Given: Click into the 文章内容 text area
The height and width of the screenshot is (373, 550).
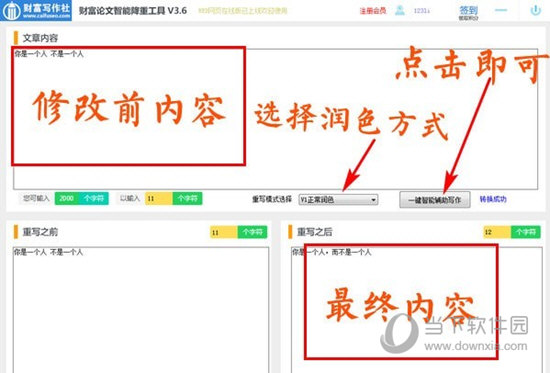Looking at the screenshot, I should [x=275, y=119].
